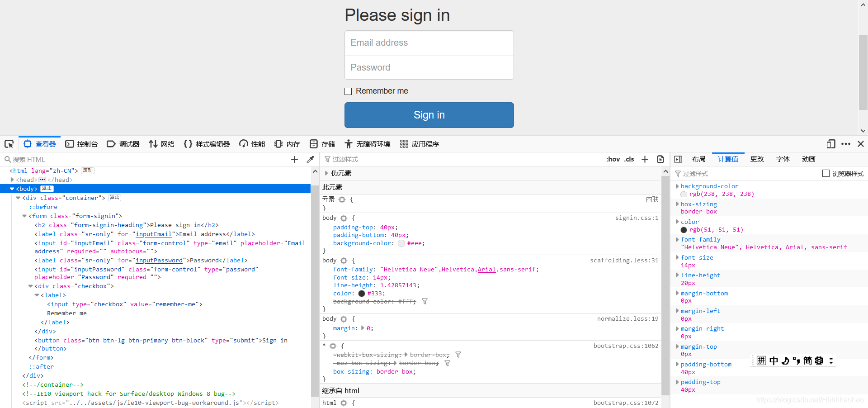Open the Inspector tab

(40, 144)
